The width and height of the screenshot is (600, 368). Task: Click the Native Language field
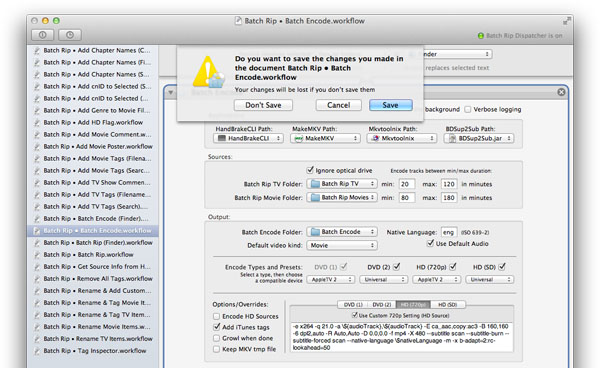pos(449,232)
